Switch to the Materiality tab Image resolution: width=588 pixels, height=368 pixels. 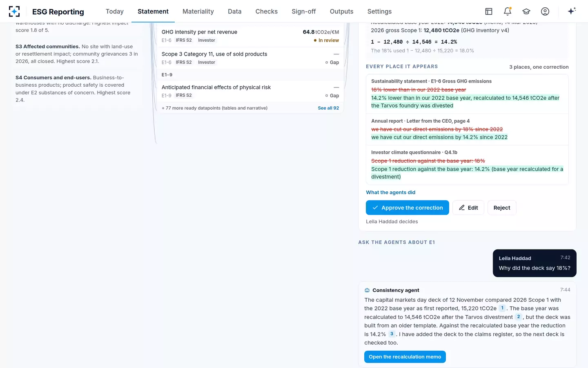[x=198, y=11]
